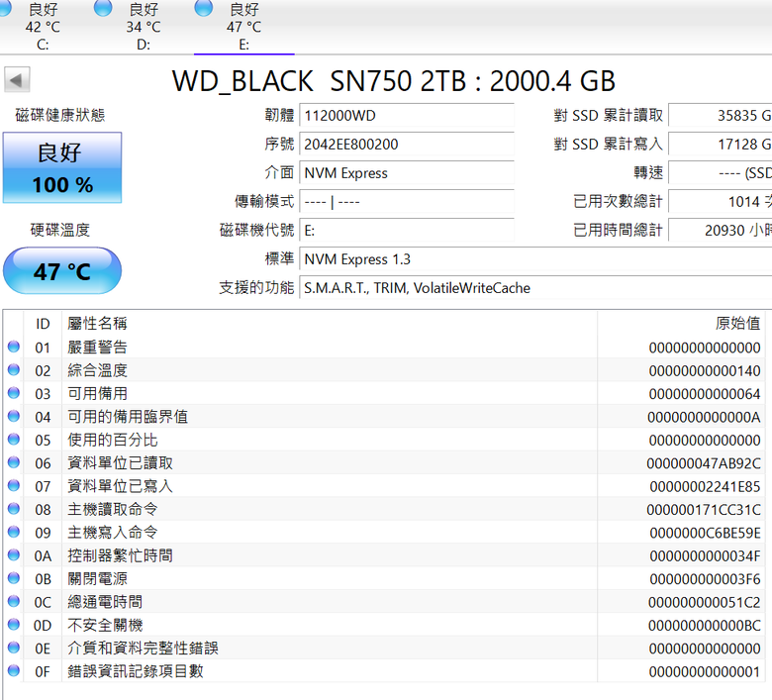Click the rotation rate field ---- (SSD)
Viewport: 772px width, 700px height.
tap(721, 173)
